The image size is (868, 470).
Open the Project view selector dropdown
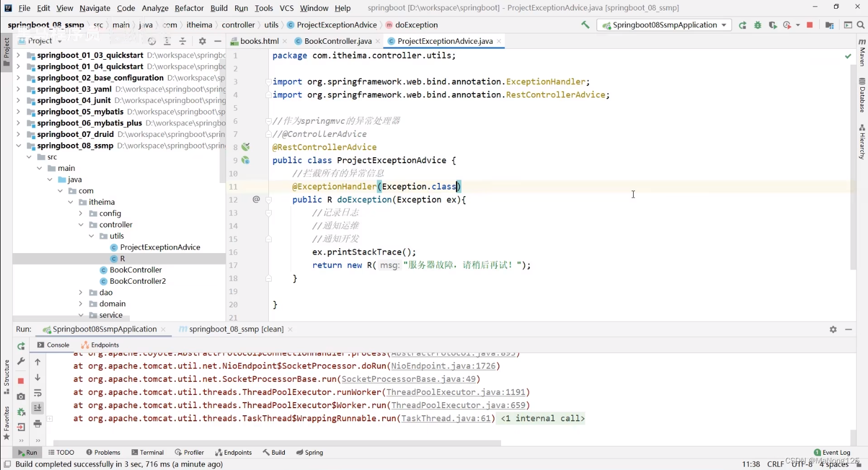(40, 41)
